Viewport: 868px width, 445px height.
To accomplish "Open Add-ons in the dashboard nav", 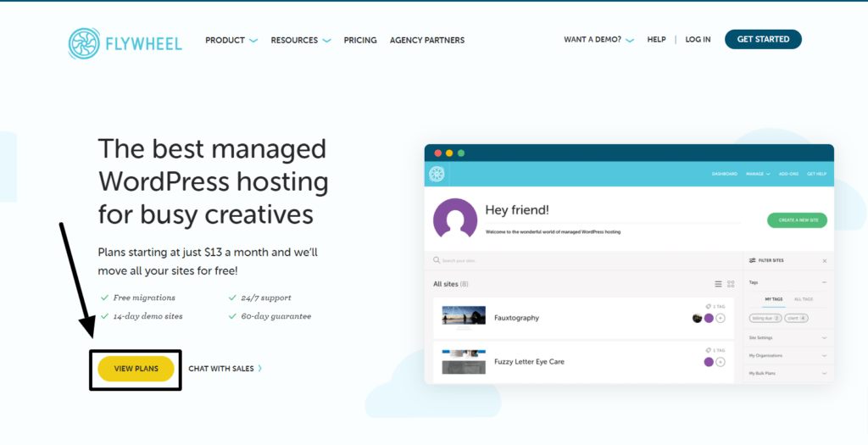I will click(x=789, y=174).
